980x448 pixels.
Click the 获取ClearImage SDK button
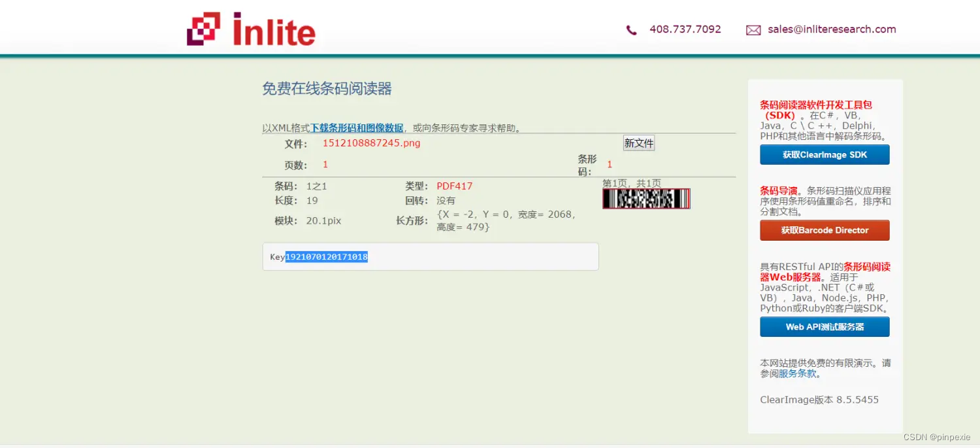point(824,154)
